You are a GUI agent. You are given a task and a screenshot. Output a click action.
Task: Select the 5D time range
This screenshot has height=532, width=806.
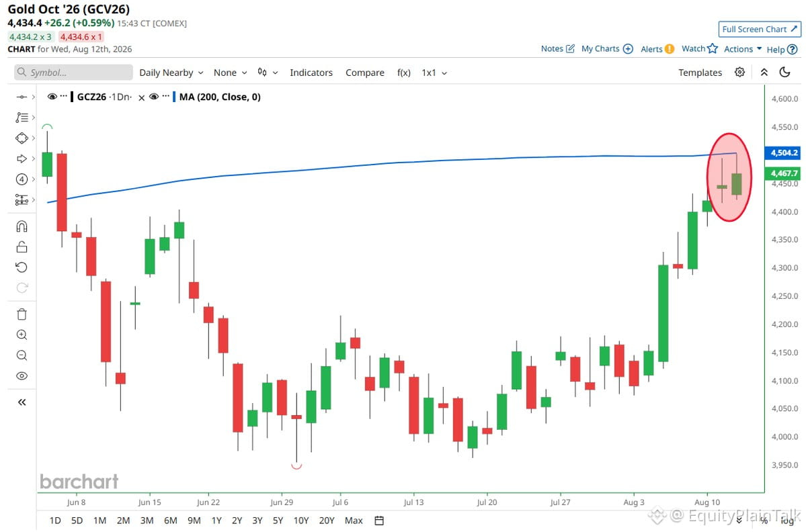click(x=77, y=521)
